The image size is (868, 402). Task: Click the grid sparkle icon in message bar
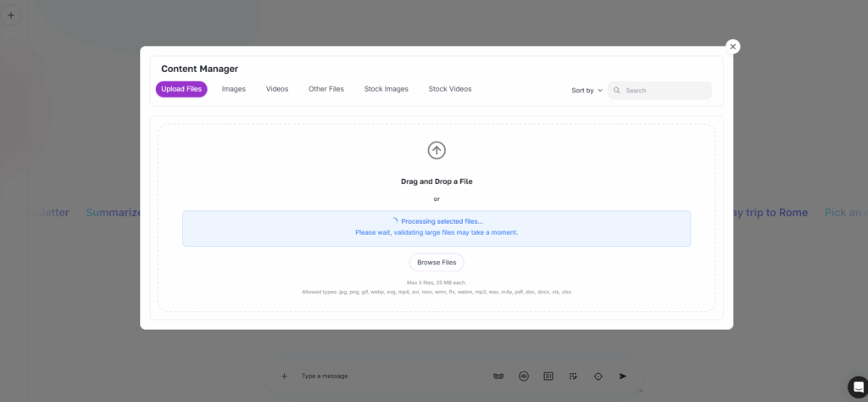[573, 376]
